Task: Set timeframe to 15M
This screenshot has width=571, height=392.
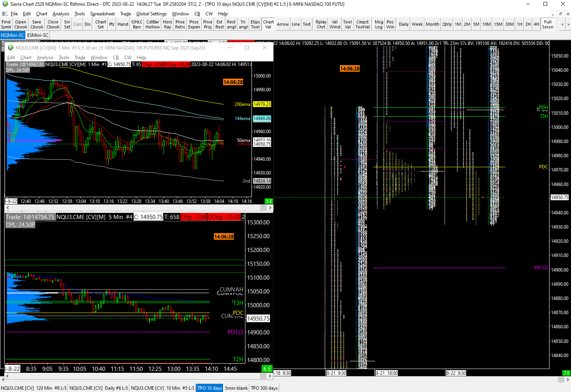Action: (x=498, y=24)
